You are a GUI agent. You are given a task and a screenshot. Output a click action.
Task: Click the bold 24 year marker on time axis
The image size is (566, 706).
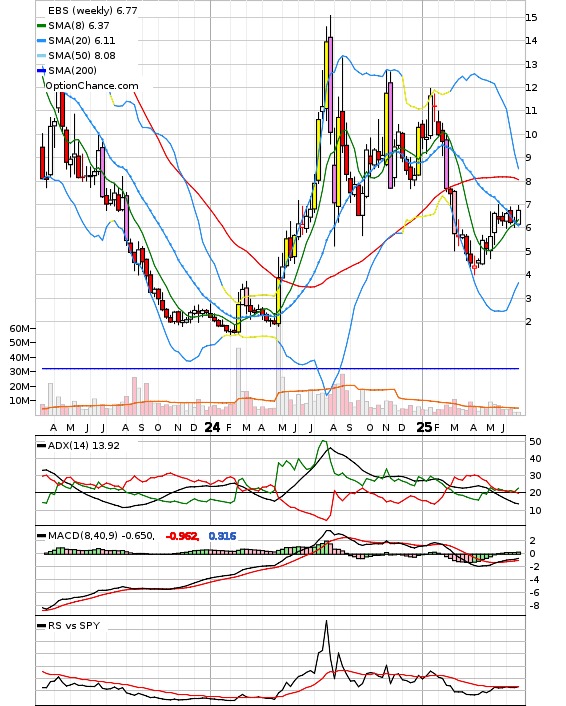[212, 427]
